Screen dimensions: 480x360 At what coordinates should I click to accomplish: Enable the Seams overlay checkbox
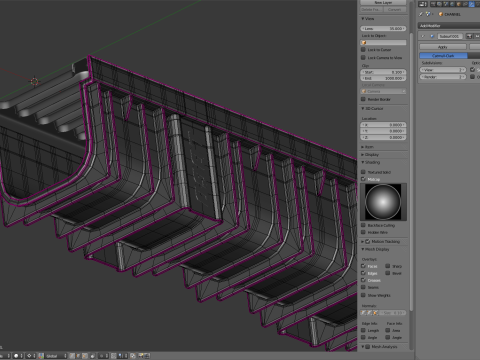click(363, 287)
